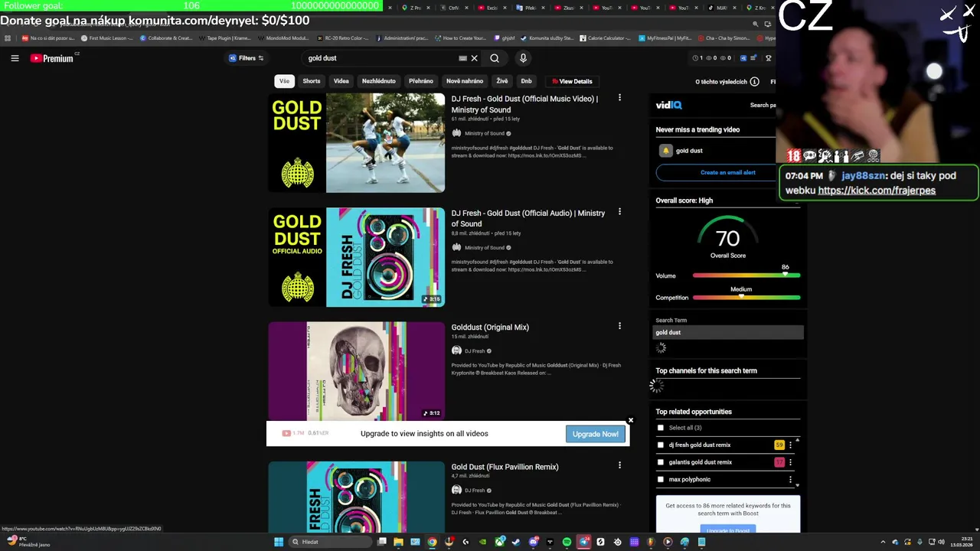Screen dimensions: 980x551
Task: Close the 'Upgrade to view insights' banner
Action: (x=630, y=420)
